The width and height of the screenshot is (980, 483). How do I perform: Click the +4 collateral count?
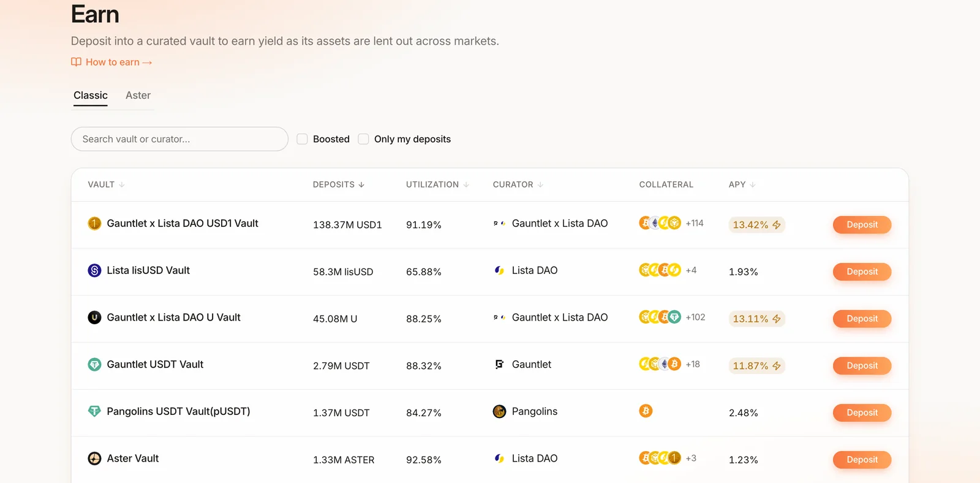coord(691,270)
